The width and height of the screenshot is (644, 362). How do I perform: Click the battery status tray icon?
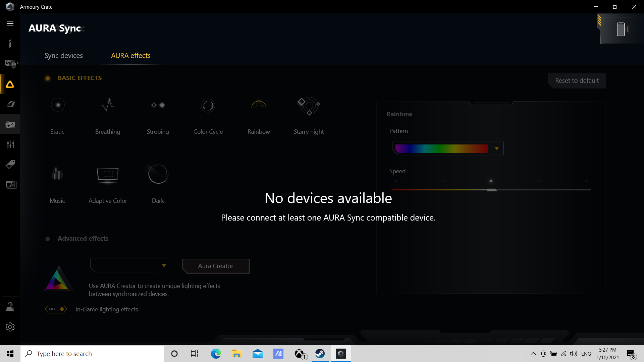[x=553, y=354]
